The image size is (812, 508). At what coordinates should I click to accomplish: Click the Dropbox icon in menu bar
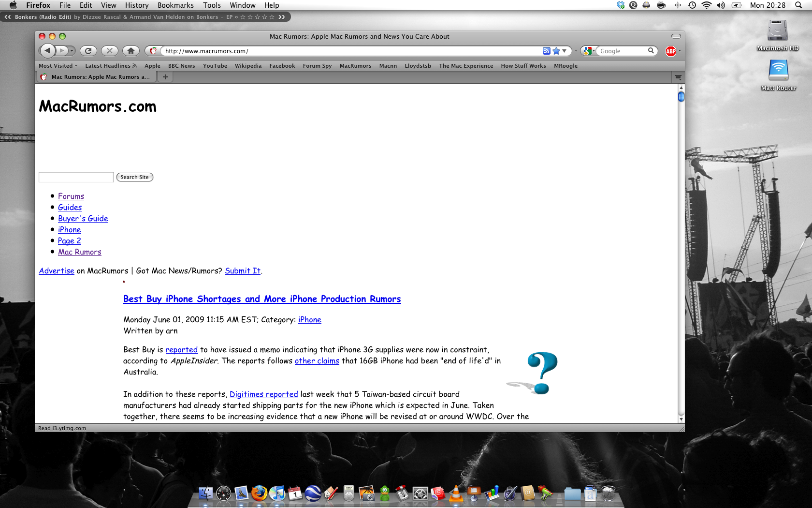pos(621,5)
